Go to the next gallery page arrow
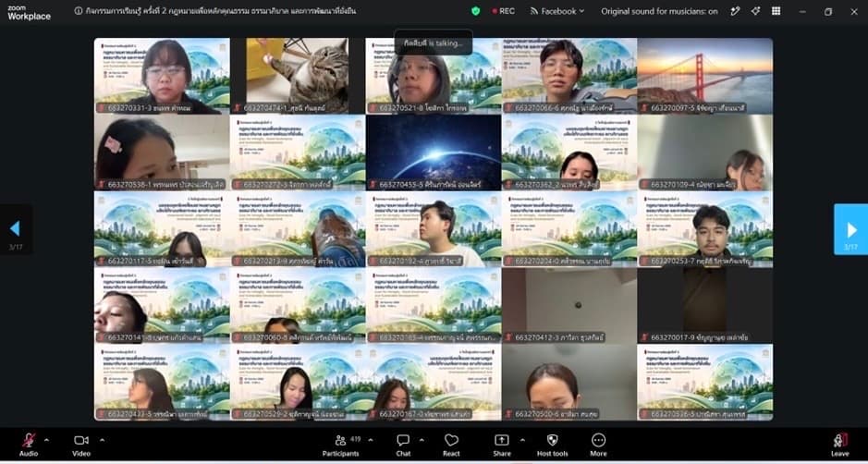 pyautogui.click(x=850, y=228)
